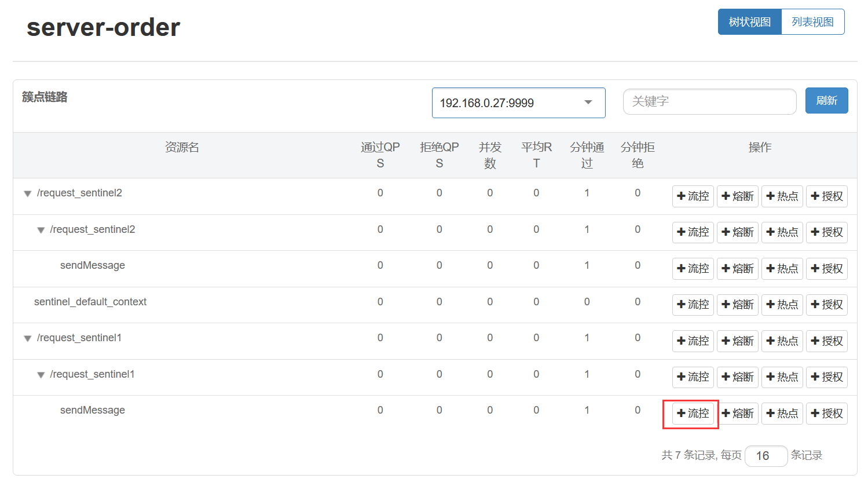Add 熔断 rule for nested /request_sentinel2
This screenshot has width=868, height=486.
(737, 232)
